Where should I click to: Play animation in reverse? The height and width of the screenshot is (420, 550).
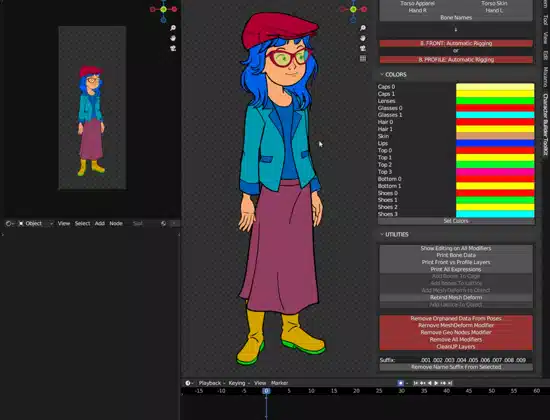pos(429,383)
